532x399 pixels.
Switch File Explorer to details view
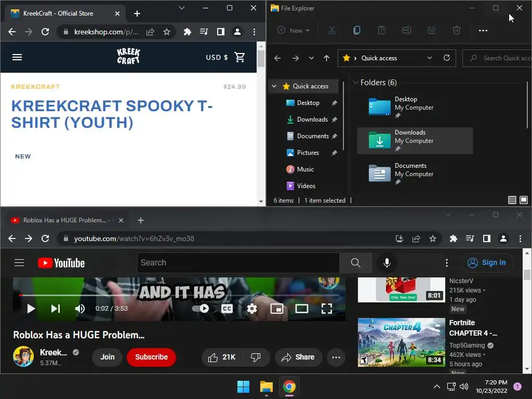tap(512, 200)
